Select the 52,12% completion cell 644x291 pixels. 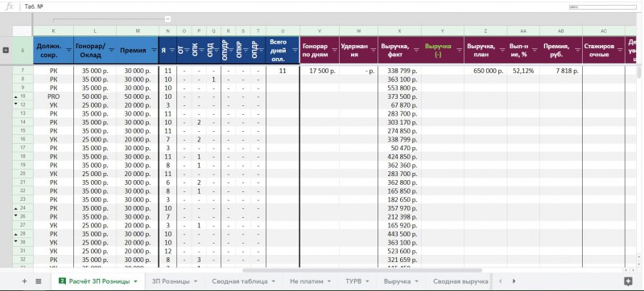coord(523,71)
